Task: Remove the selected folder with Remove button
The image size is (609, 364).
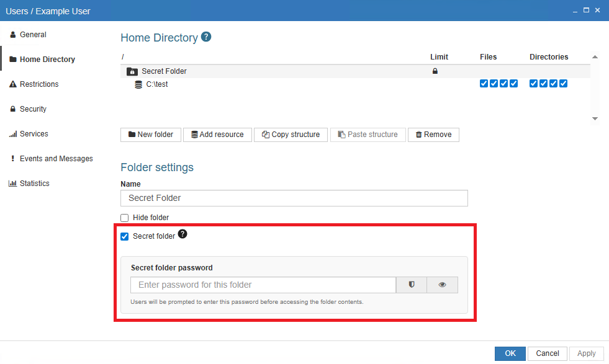Action: [433, 135]
